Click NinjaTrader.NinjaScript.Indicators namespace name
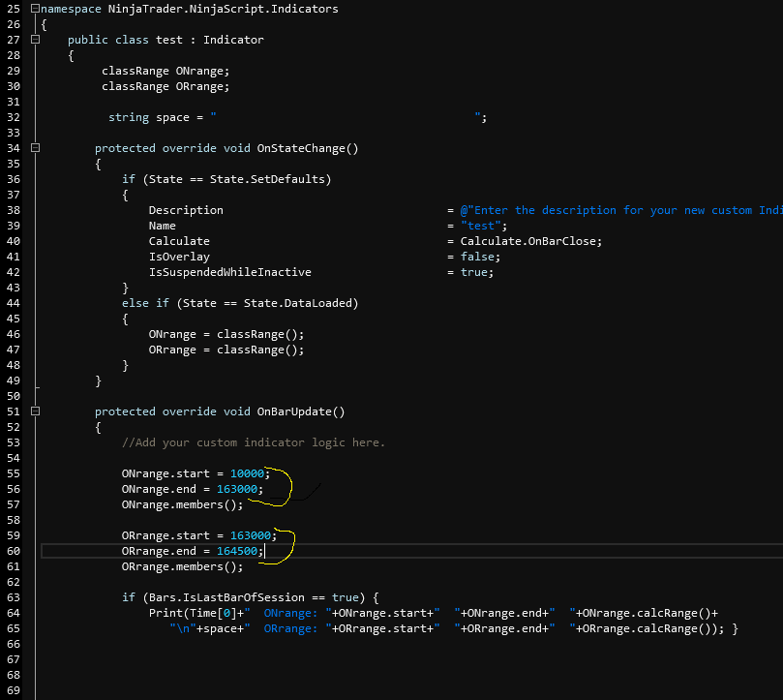 click(x=223, y=9)
